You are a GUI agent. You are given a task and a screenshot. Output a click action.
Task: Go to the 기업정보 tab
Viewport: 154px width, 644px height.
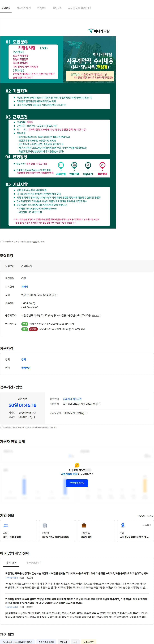click(42, 8)
